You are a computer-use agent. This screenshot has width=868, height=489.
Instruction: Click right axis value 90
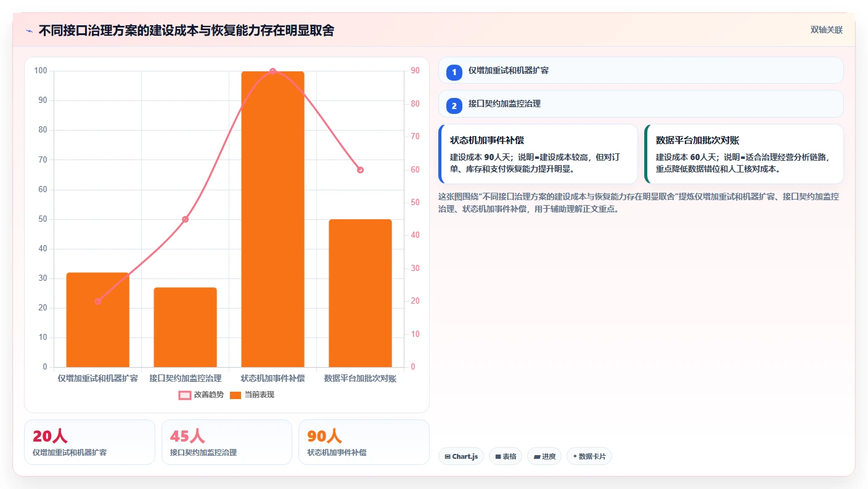416,71
